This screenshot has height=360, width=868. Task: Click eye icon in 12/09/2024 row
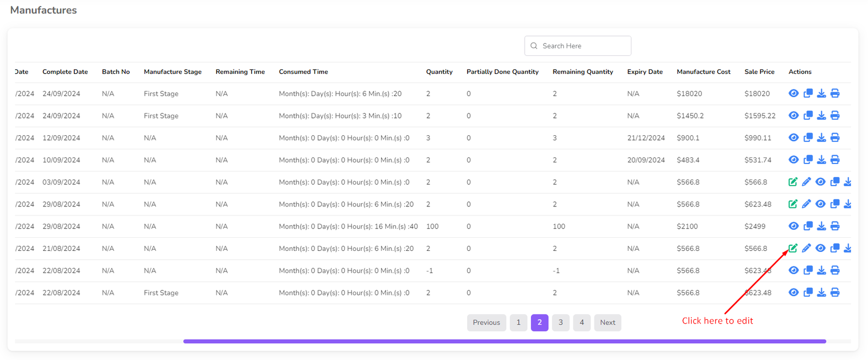pyautogui.click(x=793, y=138)
